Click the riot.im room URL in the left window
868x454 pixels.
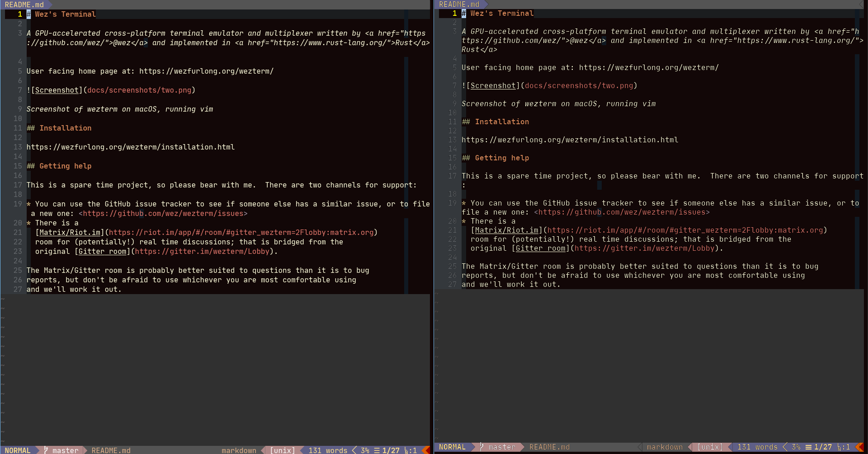pyautogui.click(x=241, y=232)
